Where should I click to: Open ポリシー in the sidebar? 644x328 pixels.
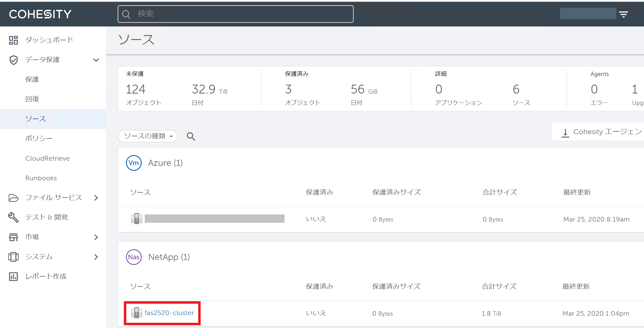point(39,138)
